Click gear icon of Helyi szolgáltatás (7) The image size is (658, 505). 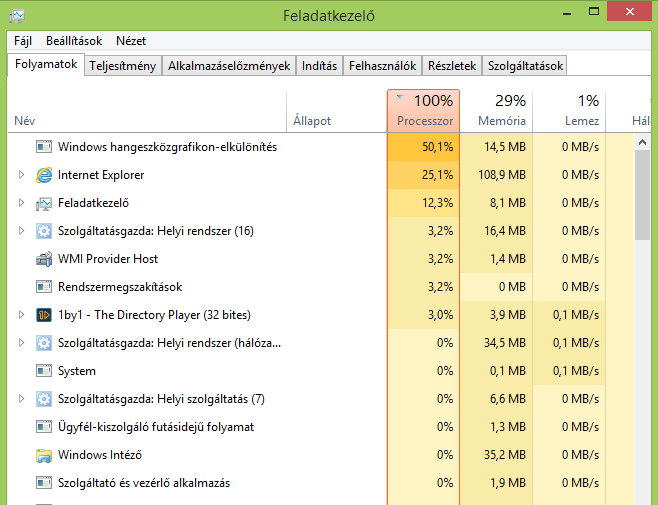[x=44, y=399]
